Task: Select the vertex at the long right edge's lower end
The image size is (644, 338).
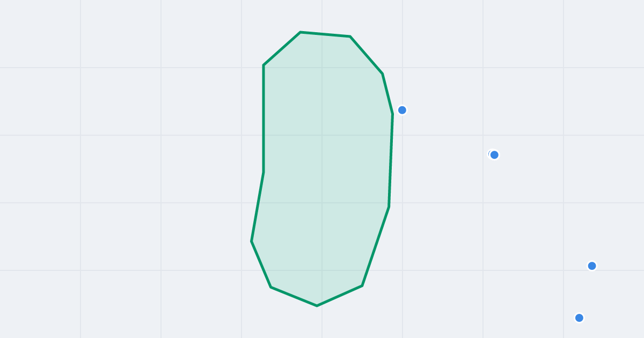Action: click(389, 207)
